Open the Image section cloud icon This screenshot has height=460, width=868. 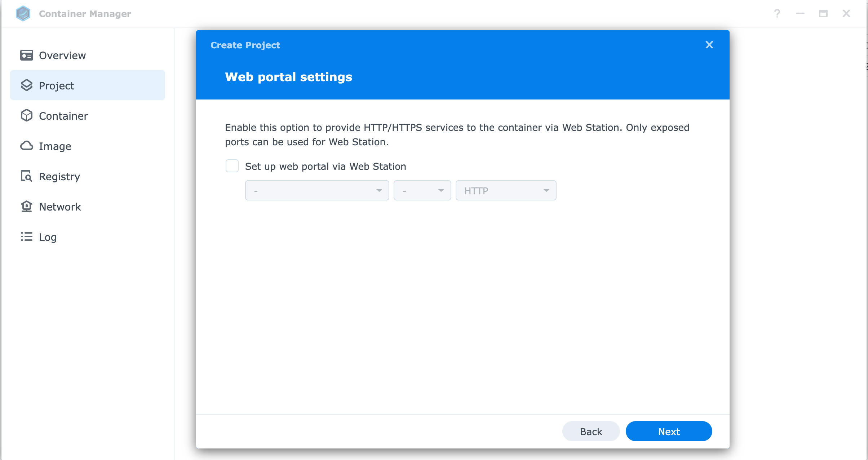pos(26,146)
